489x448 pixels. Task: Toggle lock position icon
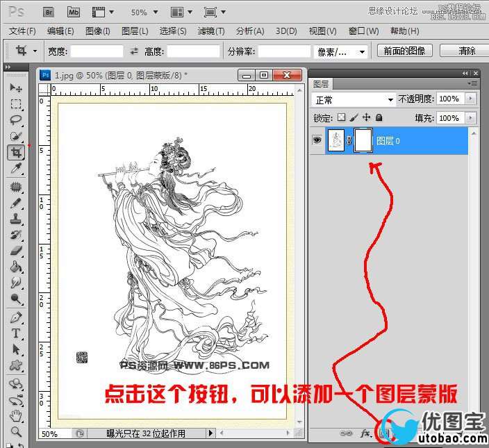point(367,117)
